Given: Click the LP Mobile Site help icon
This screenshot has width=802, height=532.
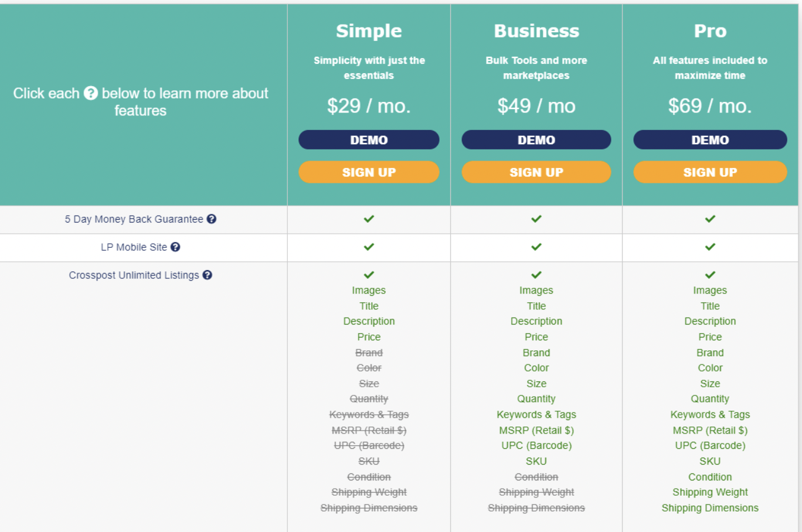Looking at the screenshot, I should pos(175,247).
